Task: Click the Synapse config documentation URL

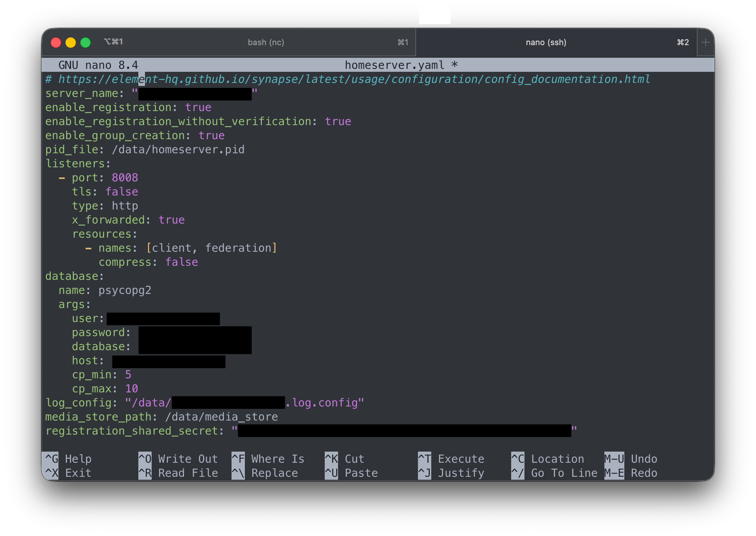Action: coord(354,79)
